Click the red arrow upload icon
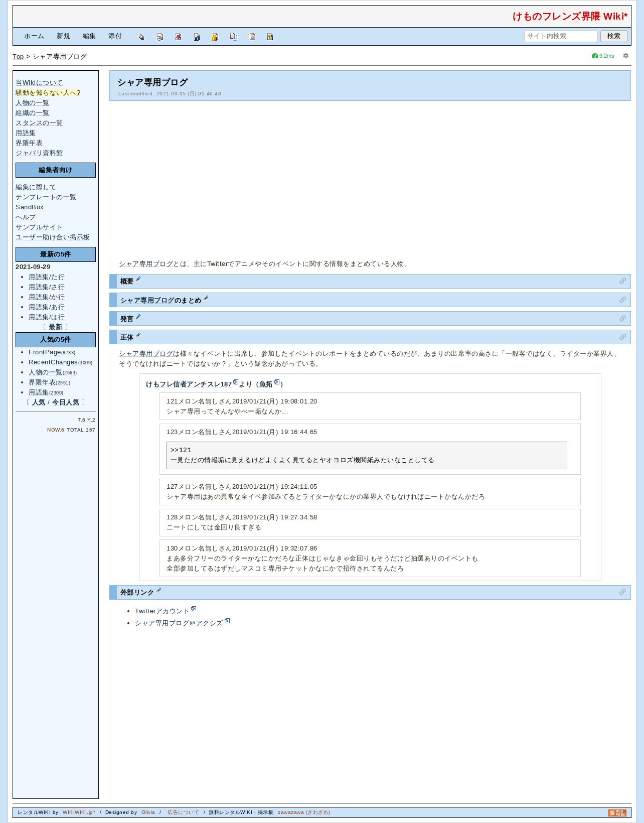The height and width of the screenshot is (823, 644). 178,37
